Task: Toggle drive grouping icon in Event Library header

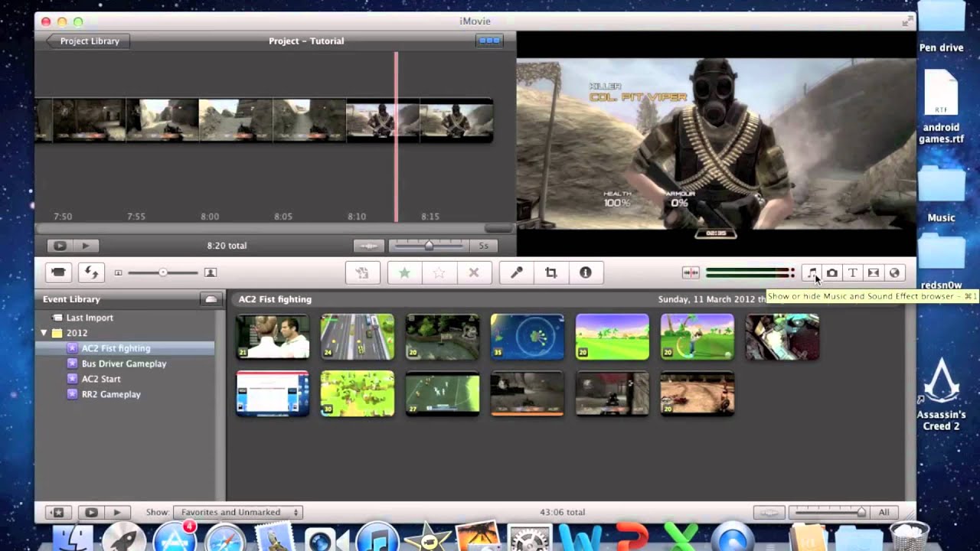Action: pyautogui.click(x=210, y=298)
